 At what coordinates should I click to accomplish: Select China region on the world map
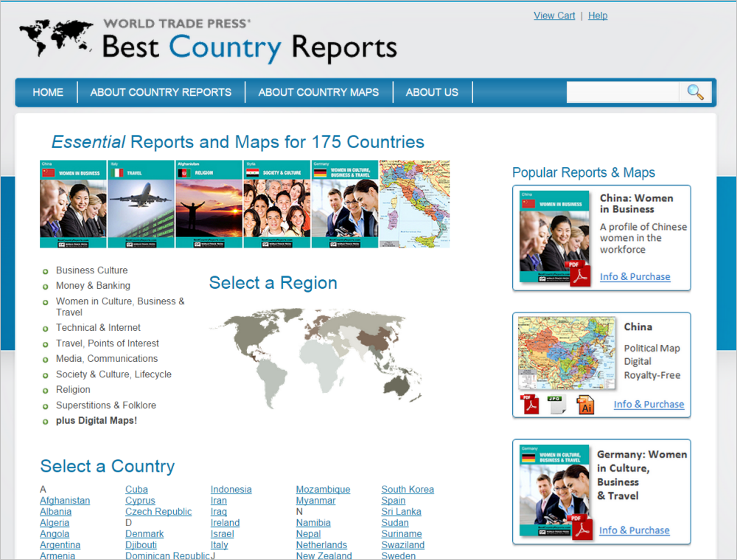point(374,339)
